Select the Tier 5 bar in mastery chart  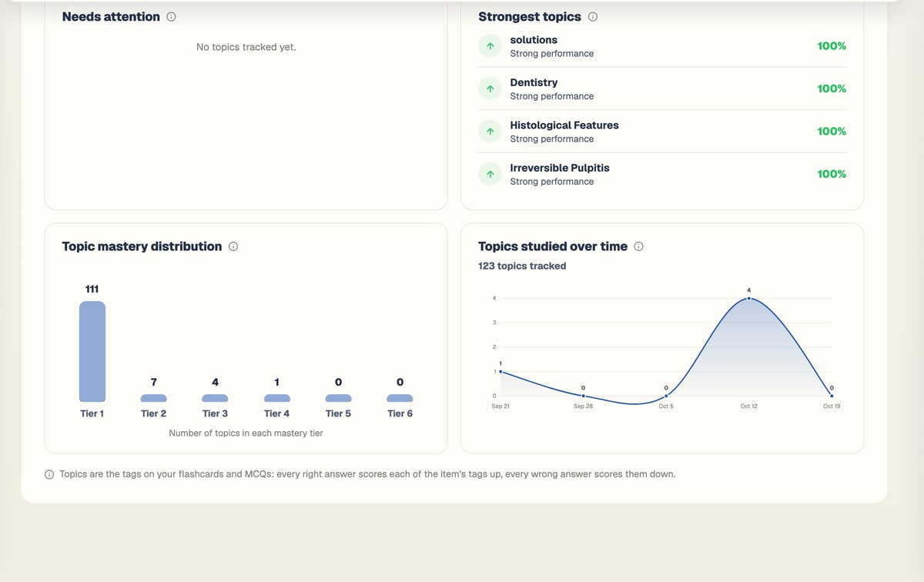tap(338, 398)
